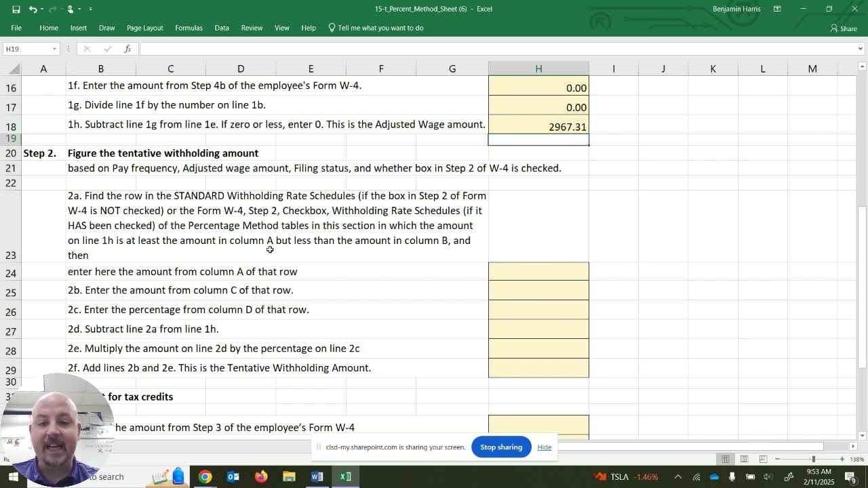
Task: Click the 138% zoom level
Action: 857,460
